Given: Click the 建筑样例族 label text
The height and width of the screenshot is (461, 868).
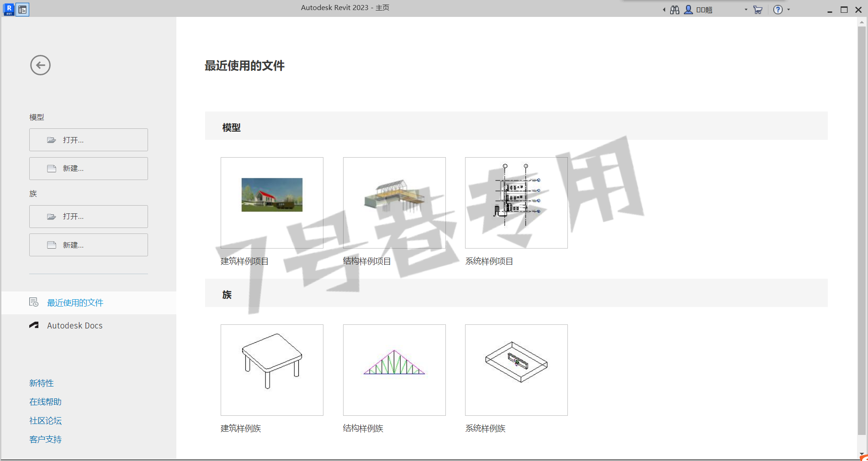Looking at the screenshot, I should pos(241,429).
